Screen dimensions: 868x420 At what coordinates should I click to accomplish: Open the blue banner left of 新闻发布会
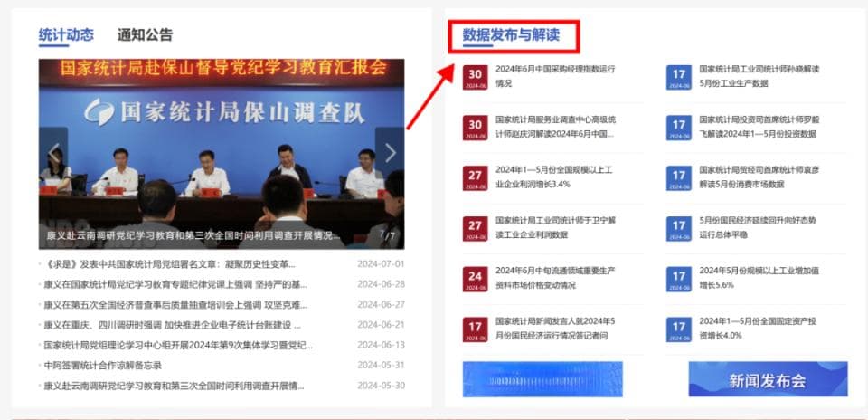(542, 379)
